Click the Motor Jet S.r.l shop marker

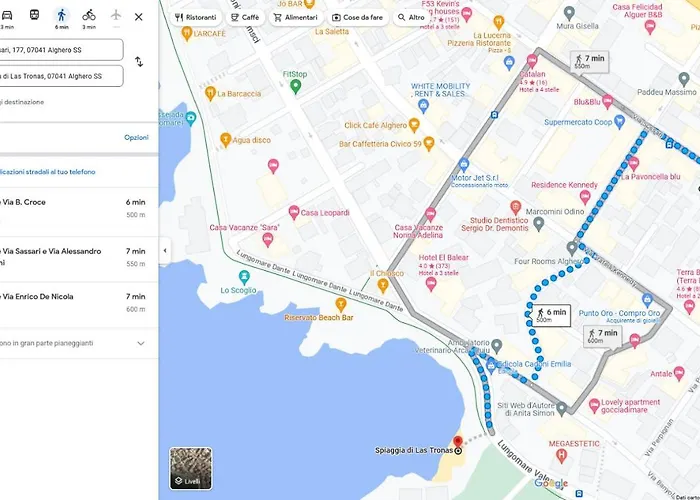[464, 165]
